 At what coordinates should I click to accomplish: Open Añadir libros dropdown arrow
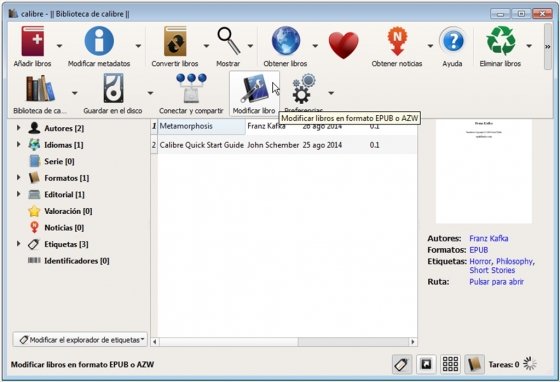click(59, 46)
